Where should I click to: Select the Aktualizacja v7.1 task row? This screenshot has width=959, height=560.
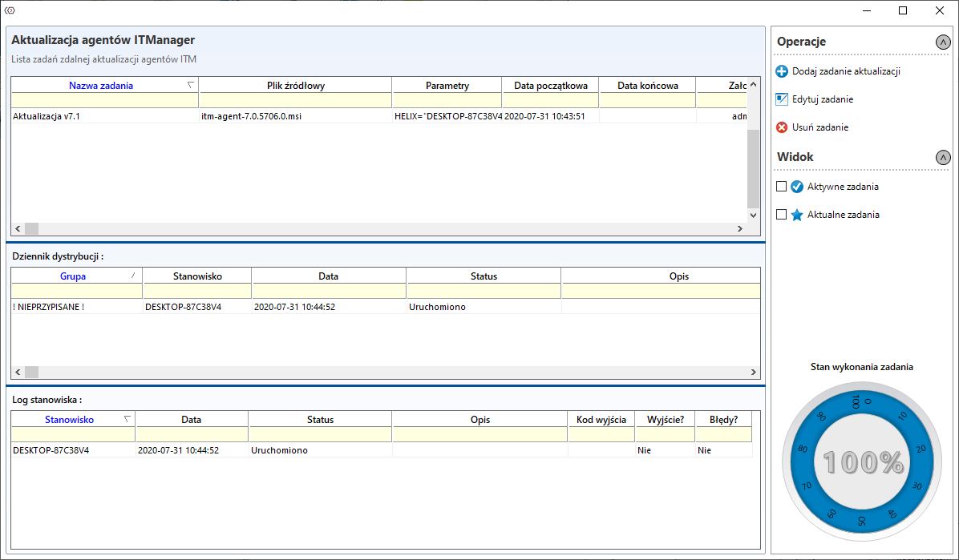coord(104,116)
